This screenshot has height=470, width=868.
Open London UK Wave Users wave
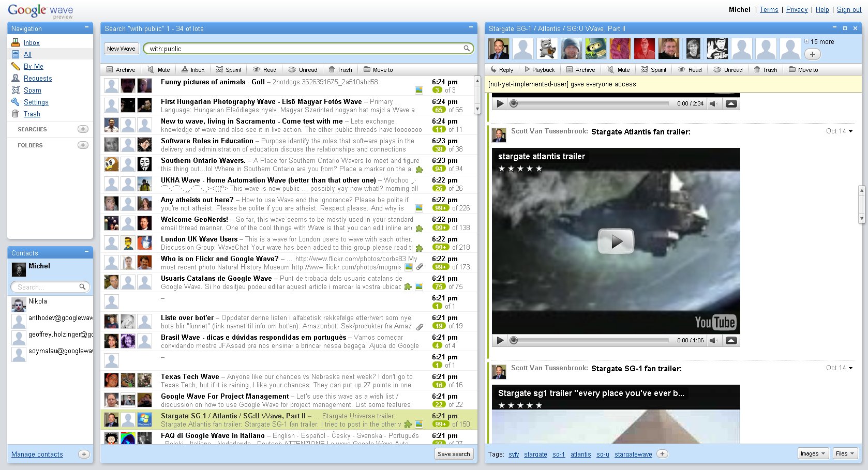(x=288, y=243)
